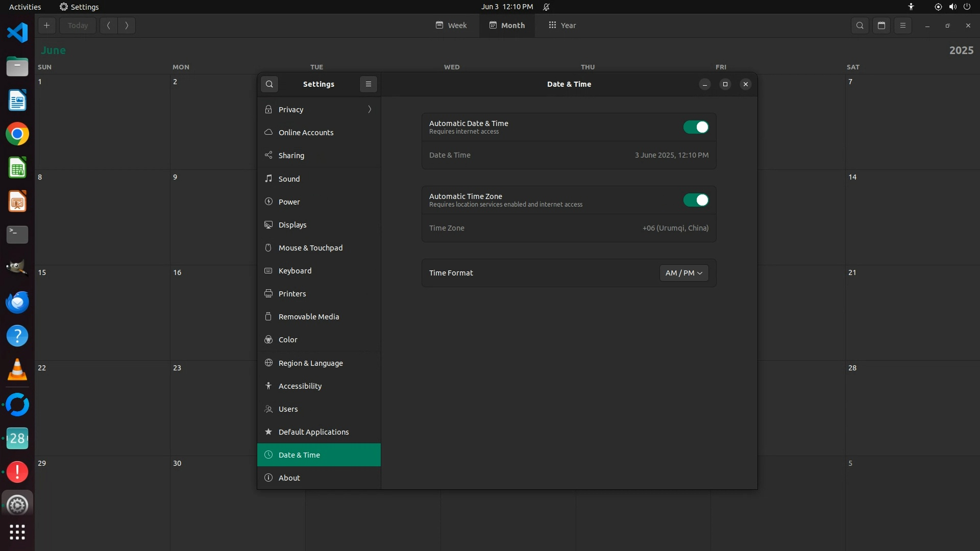Disable Automatic Date & Time switch
The image size is (980, 551).
pyautogui.click(x=696, y=127)
